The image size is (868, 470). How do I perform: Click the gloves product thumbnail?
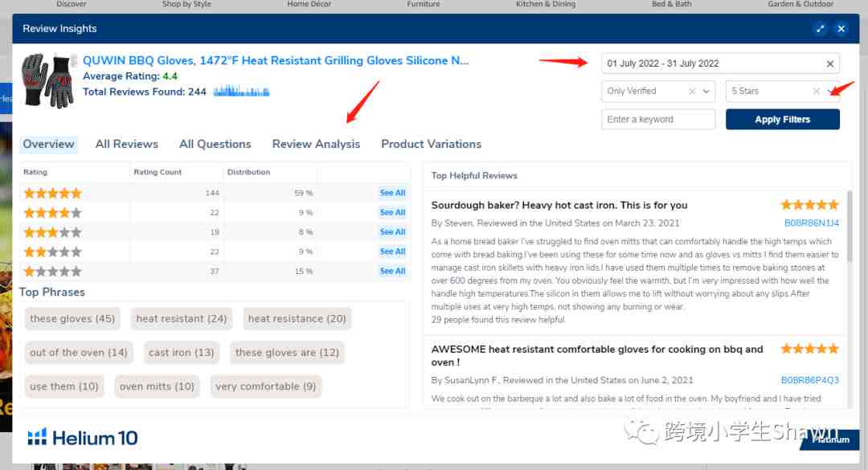coord(47,81)
